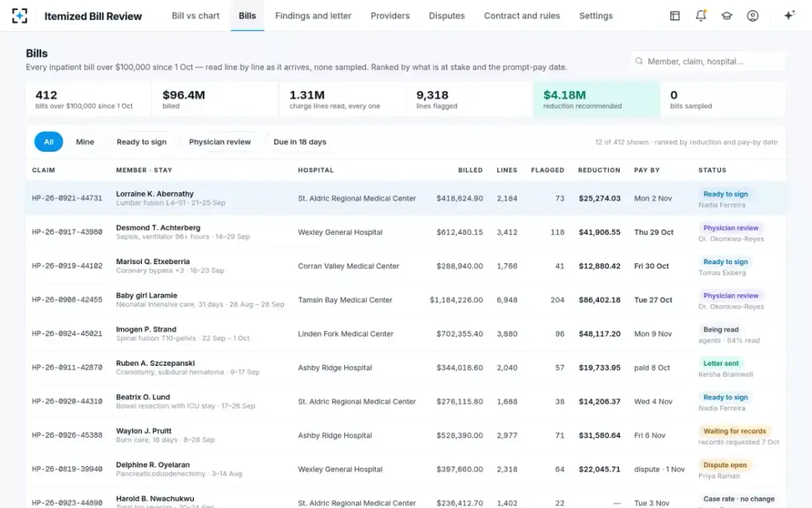Switch to the Bill vs chart tab
The height and width of the screenshot is (508, 812).
pos(196,16)
